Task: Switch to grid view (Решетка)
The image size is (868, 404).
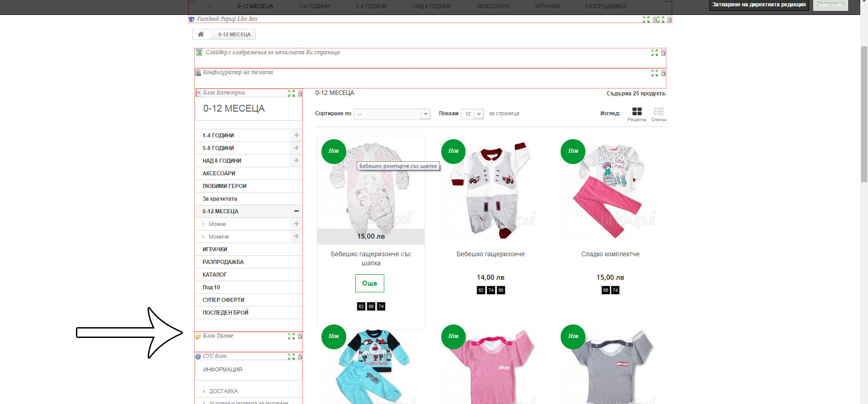Action: tap(637, 114)
